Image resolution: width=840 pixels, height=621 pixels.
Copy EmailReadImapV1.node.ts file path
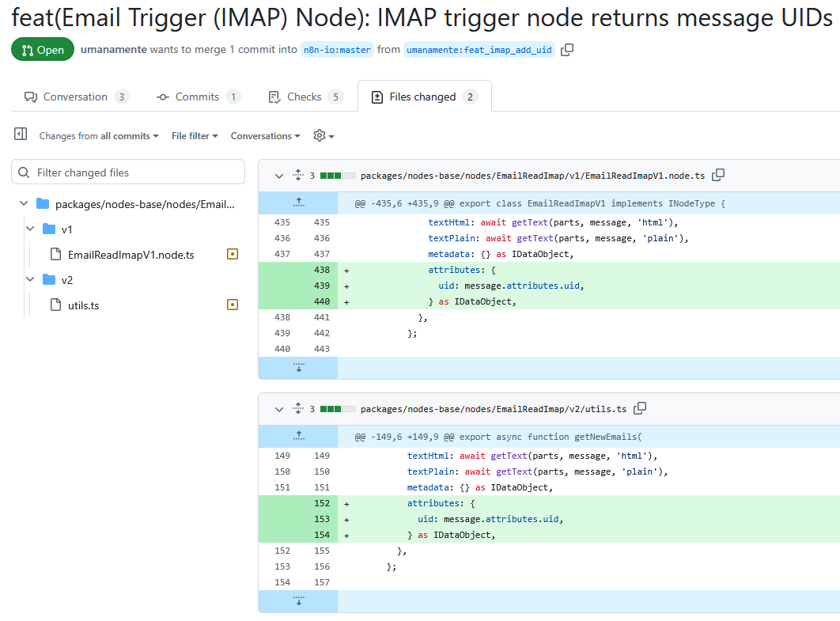click(x=718, y=175)
